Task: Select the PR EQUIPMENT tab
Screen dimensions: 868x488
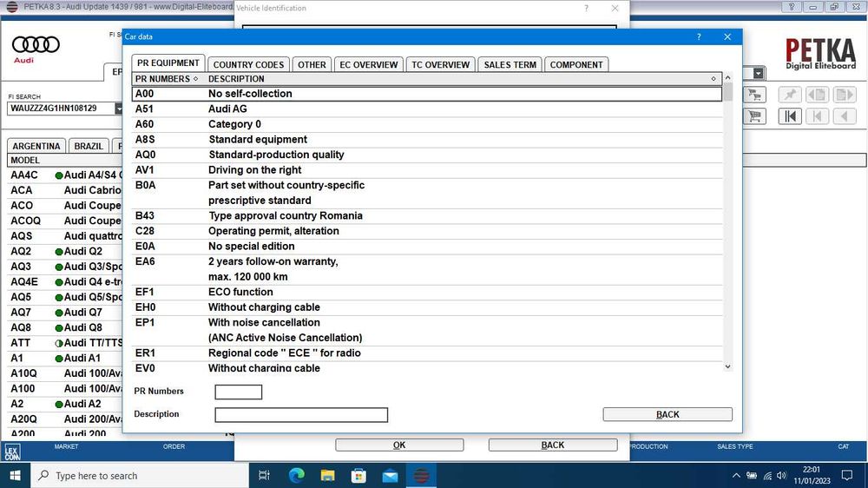Action: [x=168, y=63]
